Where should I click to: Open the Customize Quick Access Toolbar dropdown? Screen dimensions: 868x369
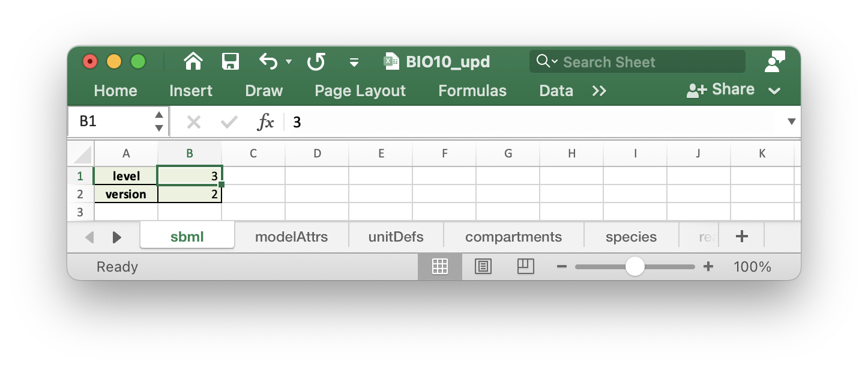(x=354, y=62)
